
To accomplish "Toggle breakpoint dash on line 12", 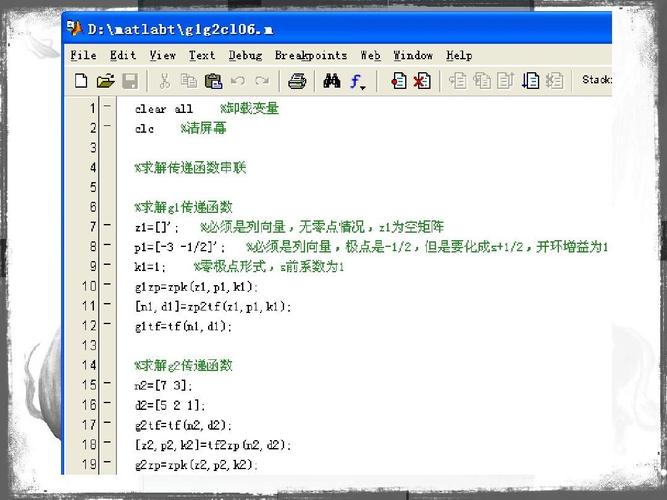I will click(x=107, y=323).
